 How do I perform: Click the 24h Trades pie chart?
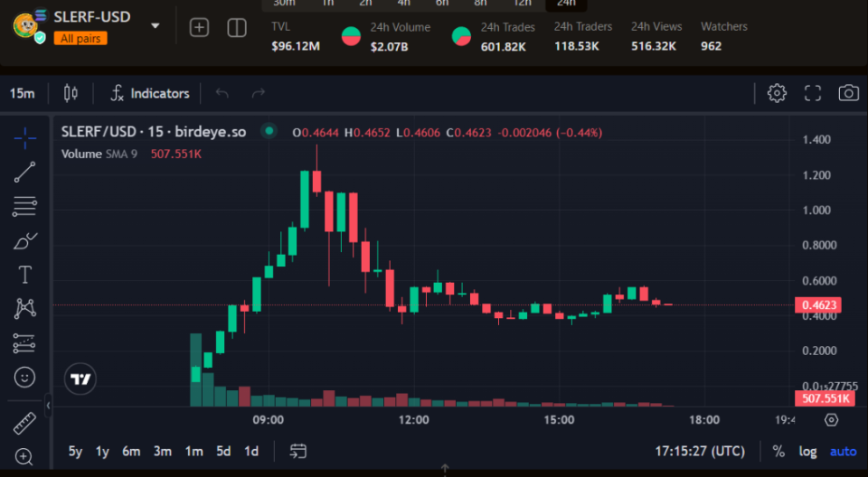point(461,36)
